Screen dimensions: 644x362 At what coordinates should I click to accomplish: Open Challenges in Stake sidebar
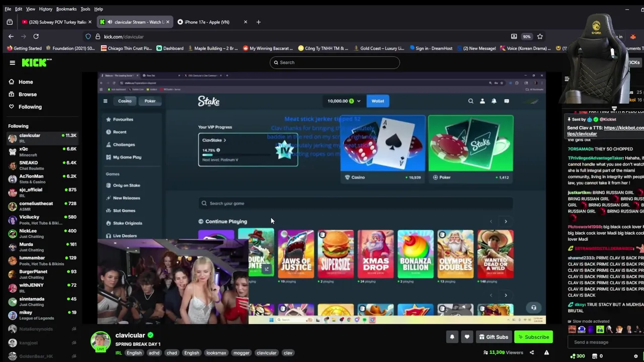pos(120,144)
